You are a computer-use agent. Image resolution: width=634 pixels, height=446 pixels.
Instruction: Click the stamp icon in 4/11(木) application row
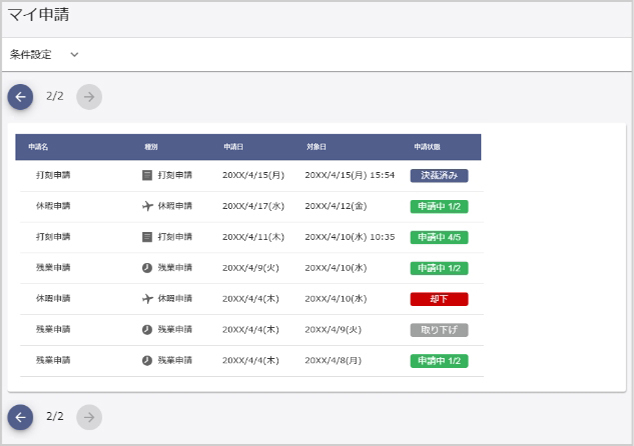(x=147, y=237)
